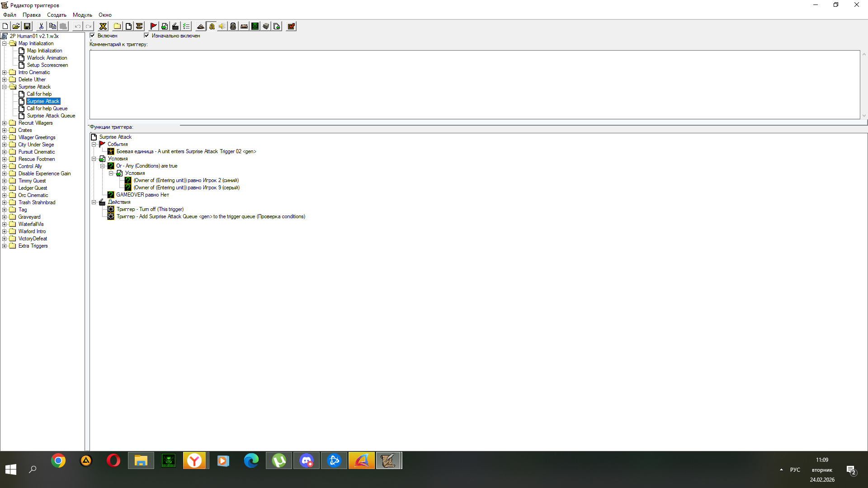Collapse the Surprise Attack category folder
The width and height of the screenshot is (868, 488).
coord(5,87)
